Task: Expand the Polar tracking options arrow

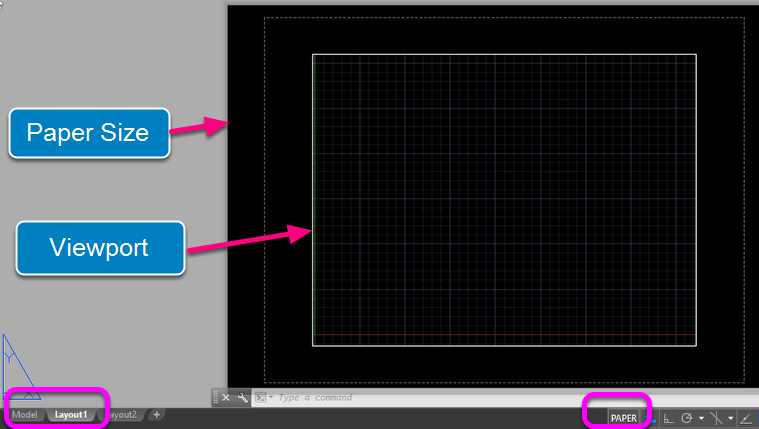Action: (x=701, y=418)
